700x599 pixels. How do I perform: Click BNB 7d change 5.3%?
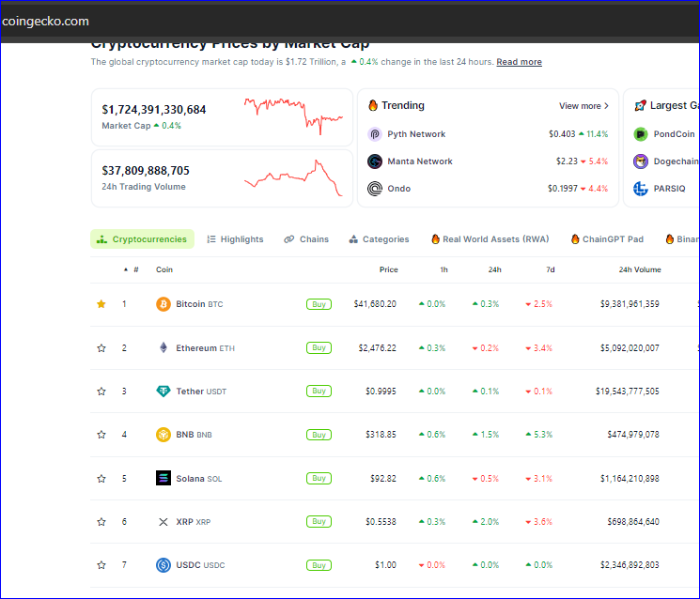coord(538,435)
